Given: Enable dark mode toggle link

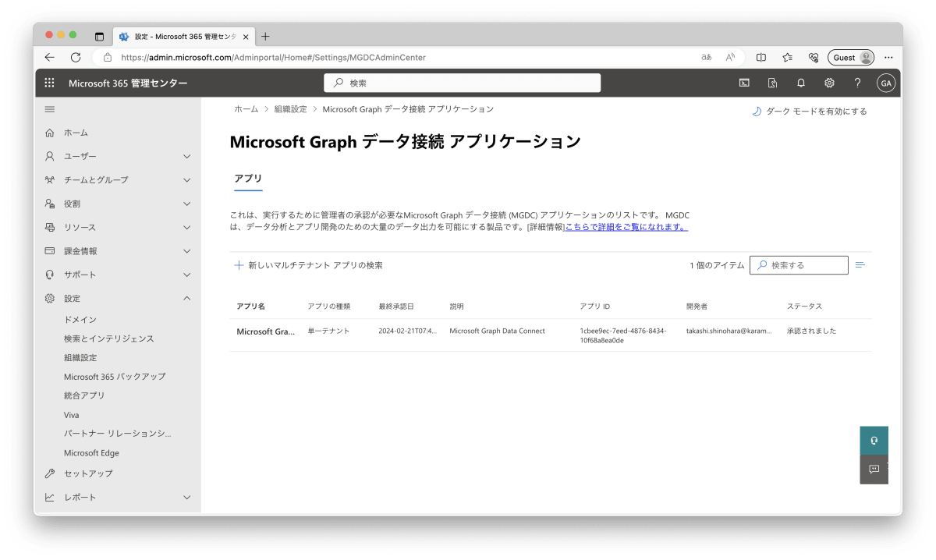Looking at the screenshot, I should coord(809,112).
